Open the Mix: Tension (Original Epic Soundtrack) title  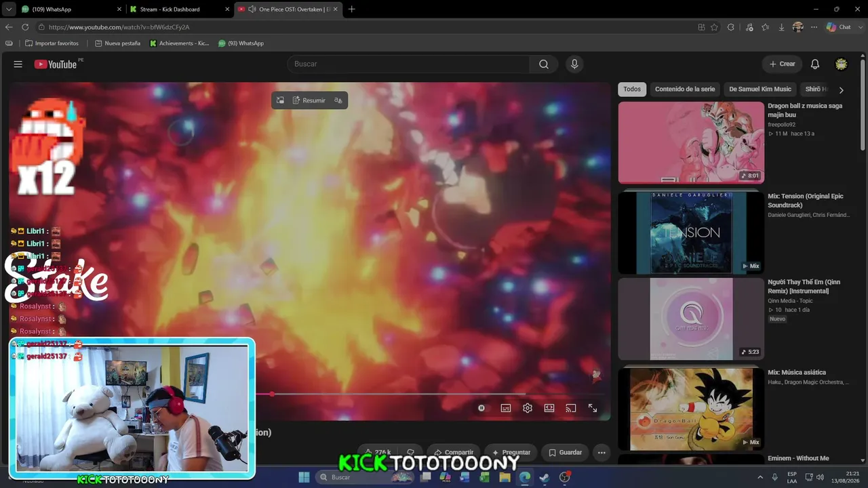tap(806, 201)
